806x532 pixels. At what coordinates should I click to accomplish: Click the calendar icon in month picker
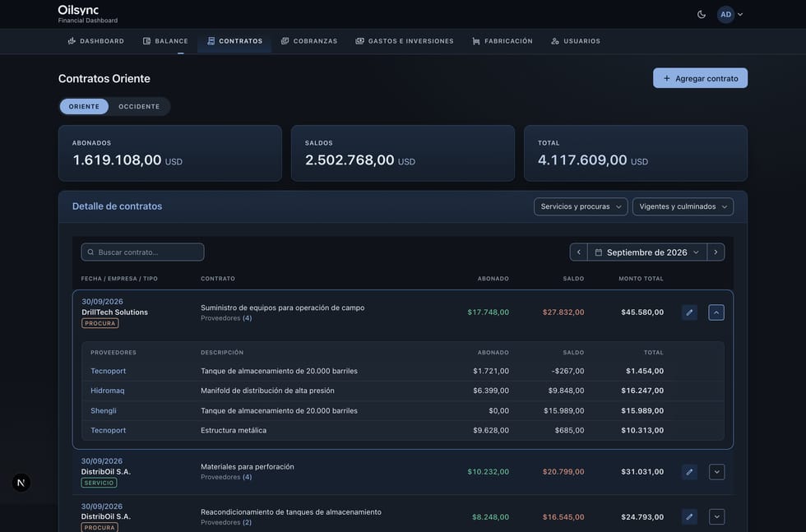point(599,252)
